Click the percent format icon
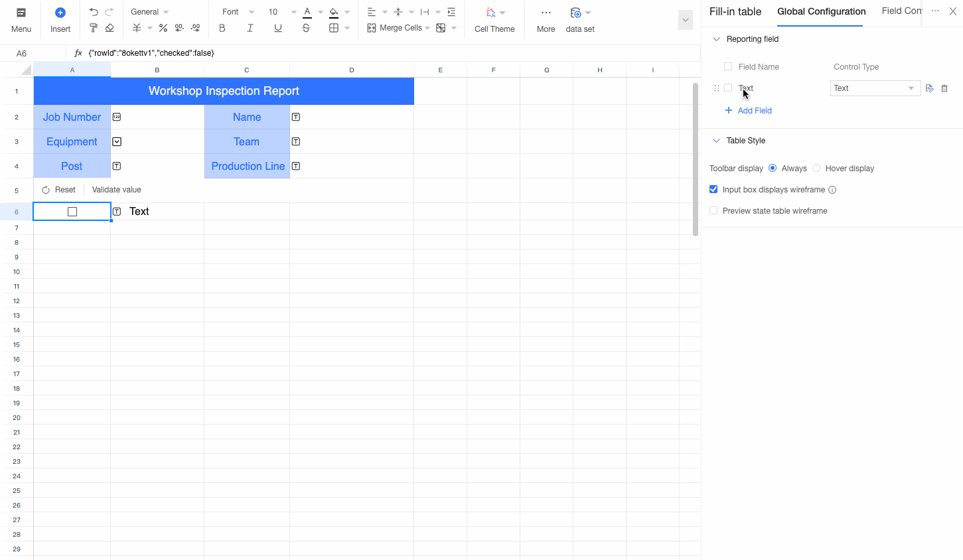Screen dimensions: 963x560 [x=163, y=28]
